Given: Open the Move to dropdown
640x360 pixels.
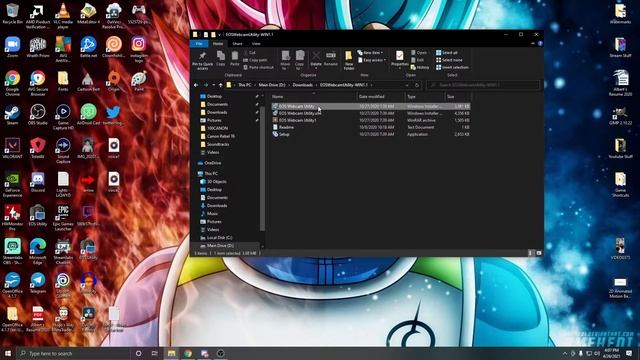Looking at the screenshot, I should [285, 60].
